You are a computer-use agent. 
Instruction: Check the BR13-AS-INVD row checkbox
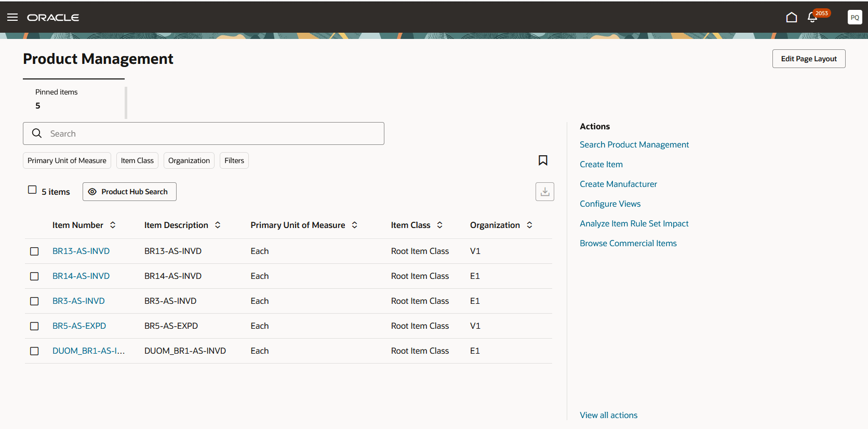[x=34, y=251]
